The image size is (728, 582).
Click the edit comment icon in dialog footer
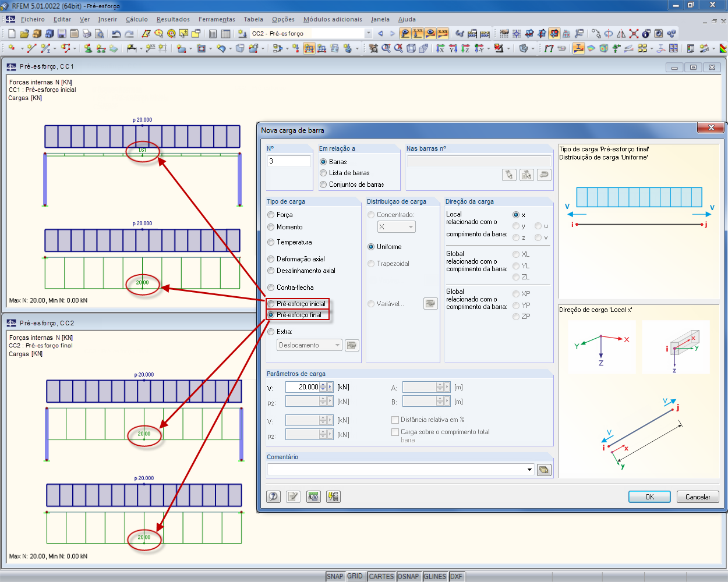pyautogui.click(x=293, y=496)
